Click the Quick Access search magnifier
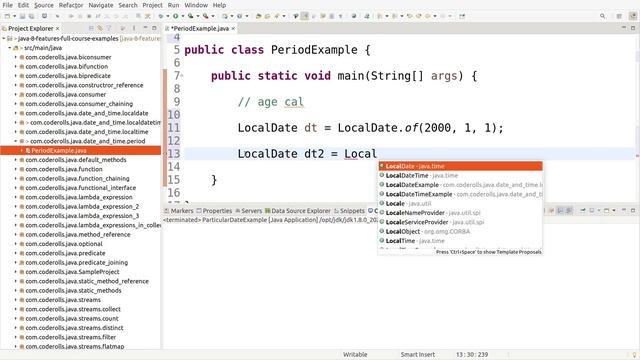This screenshot has height=360, width=640. (602, 16)
